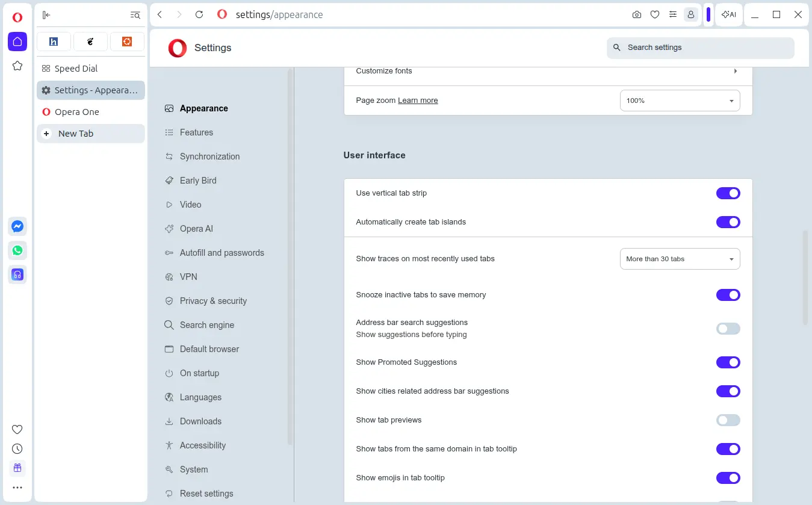The height and width of the screenshot is (505, 812).
Task: Open the GNOME foot pinned tab
Action: coord(90,42)
